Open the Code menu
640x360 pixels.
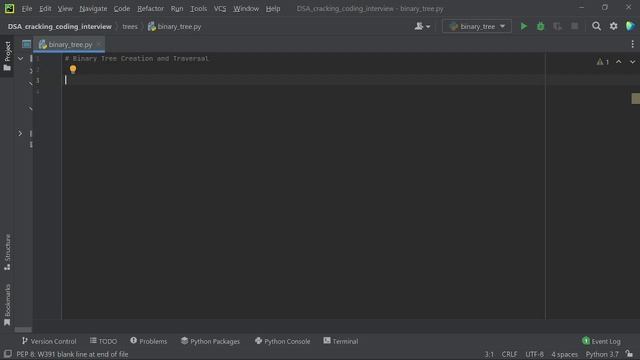click(122, 9)
